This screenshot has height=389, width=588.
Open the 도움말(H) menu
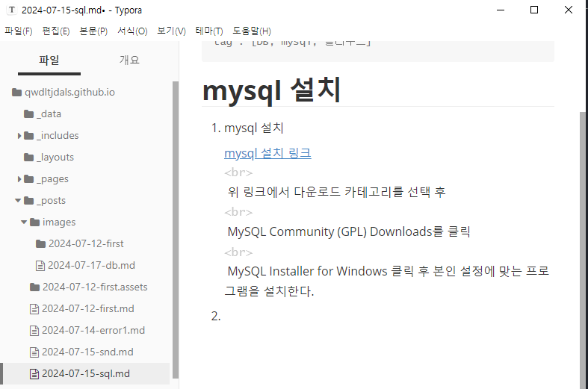(252, 31)
